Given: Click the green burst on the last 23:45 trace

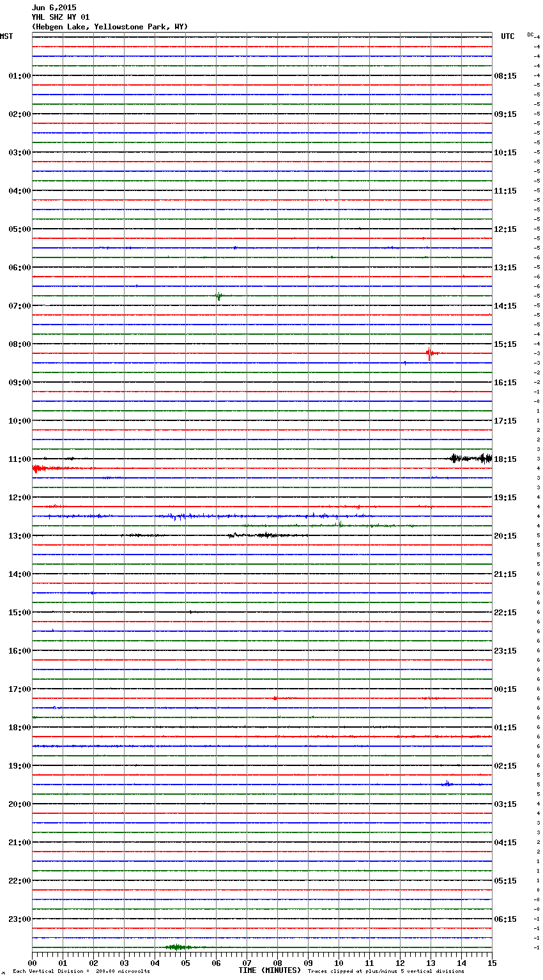Looking at the screenshot, I should [178, 947].
